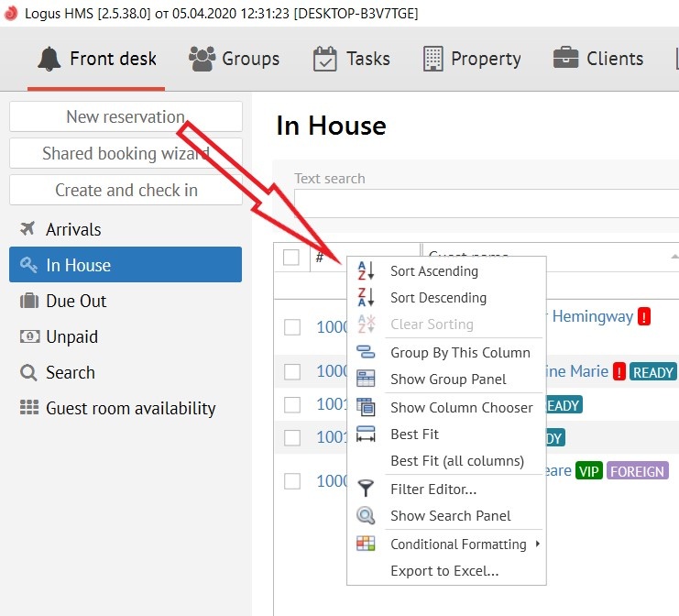Click the Group By This Column icon
Image resolution: width=679 pixels, height=616 pixels.
(x=366, y=352)
